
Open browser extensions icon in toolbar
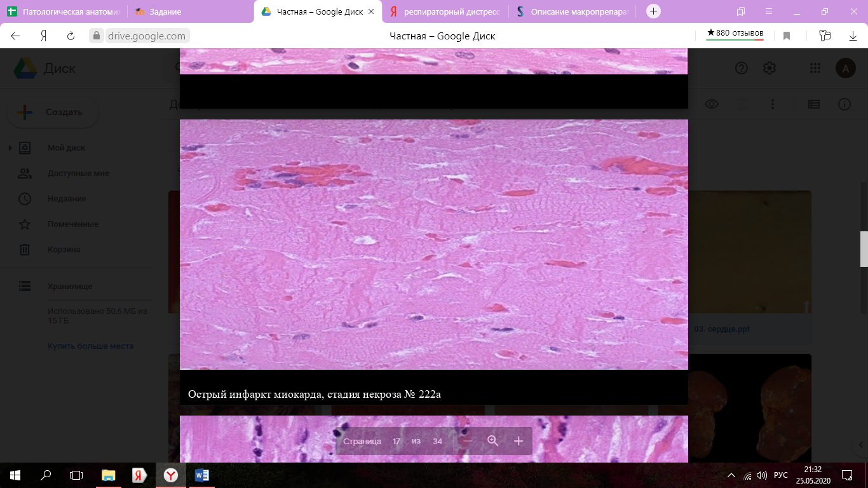coord(825,36)
